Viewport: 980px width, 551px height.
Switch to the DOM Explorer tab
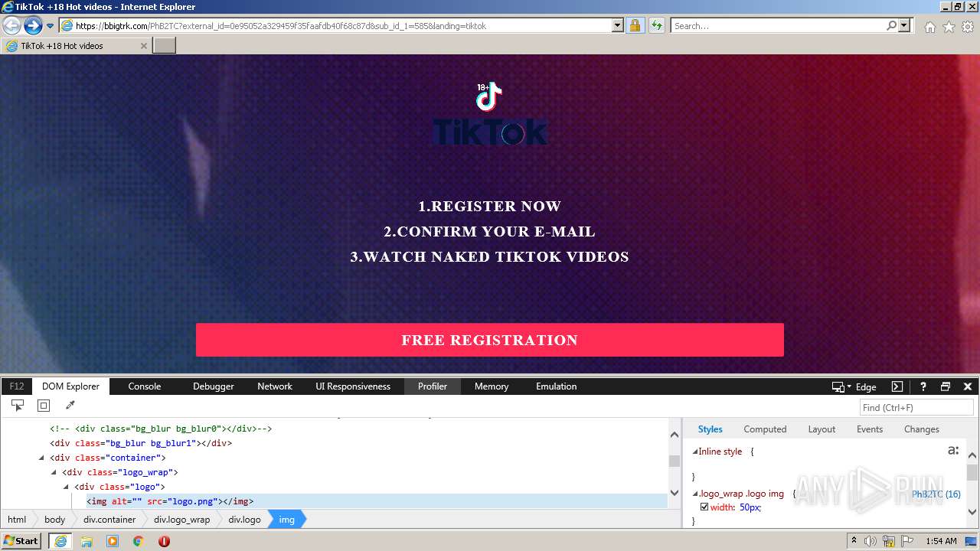tap(71, 386)
